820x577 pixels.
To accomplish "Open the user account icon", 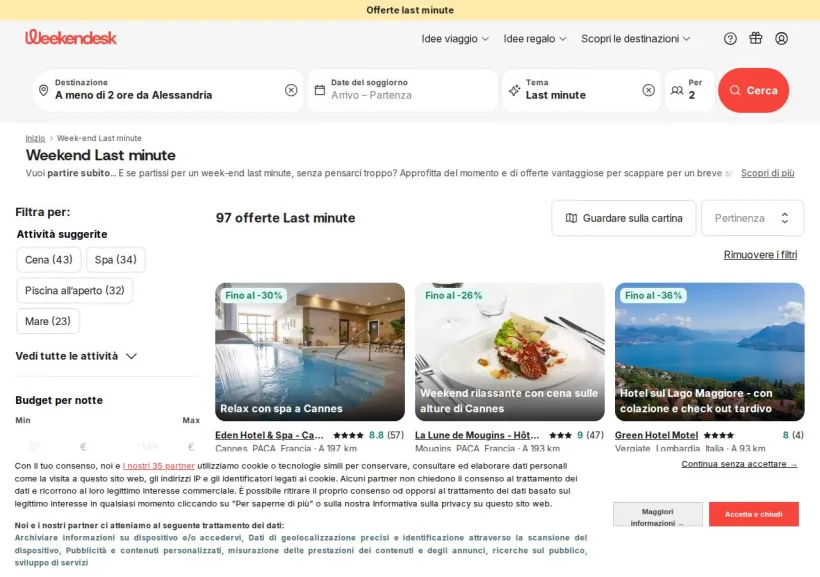I will click(781, 39).
